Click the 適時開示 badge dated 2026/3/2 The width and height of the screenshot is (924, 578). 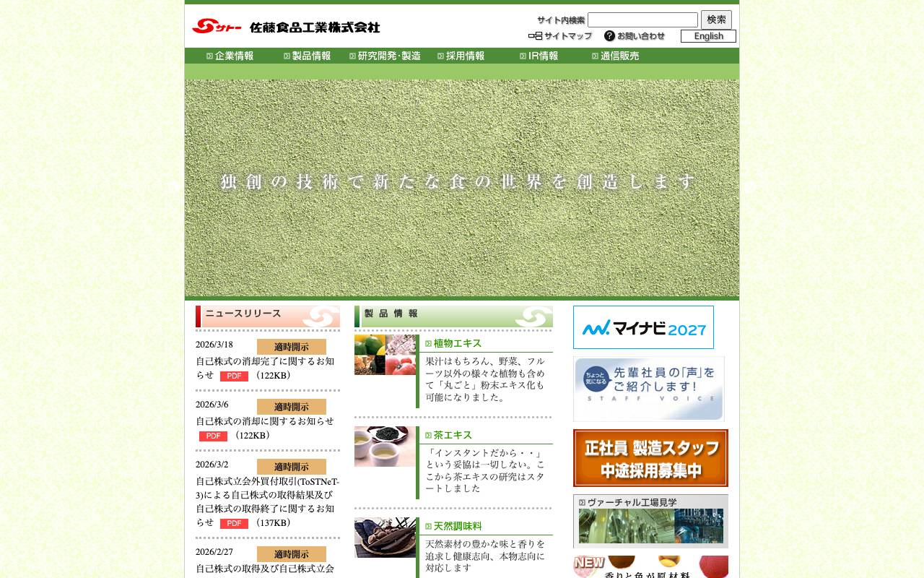[291, 467]
